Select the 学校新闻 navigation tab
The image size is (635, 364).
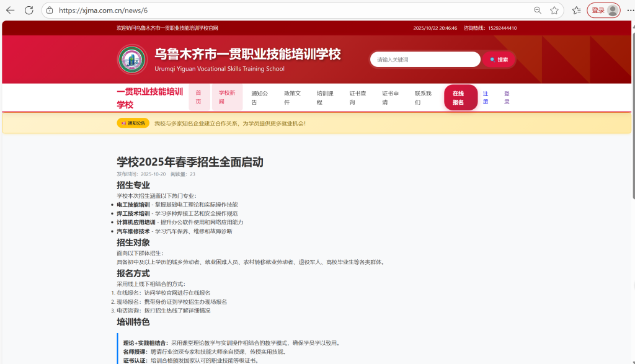[227, 97]
